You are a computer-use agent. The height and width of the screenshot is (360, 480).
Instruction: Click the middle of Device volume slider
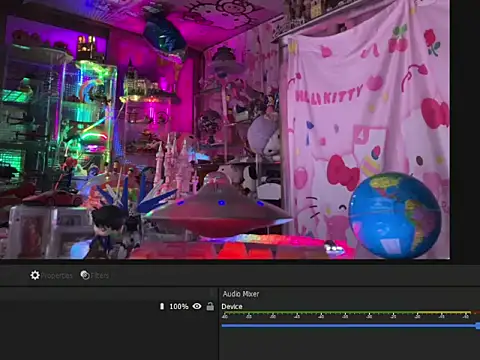pyautogui.click(x=351, y=325)
